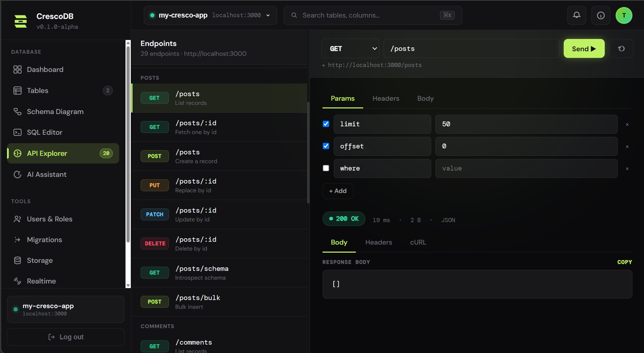Open the cURL tab
This screenshot has height=353, width=644.
point(418,242)
